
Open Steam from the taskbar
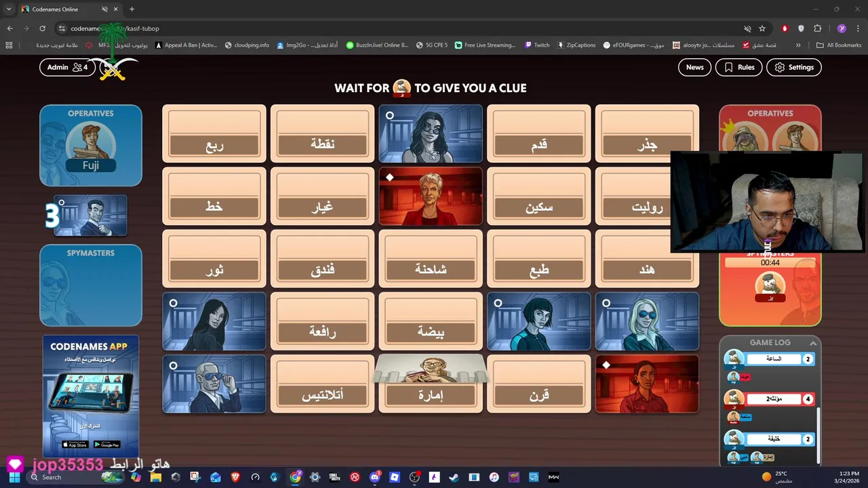[454, 477]
